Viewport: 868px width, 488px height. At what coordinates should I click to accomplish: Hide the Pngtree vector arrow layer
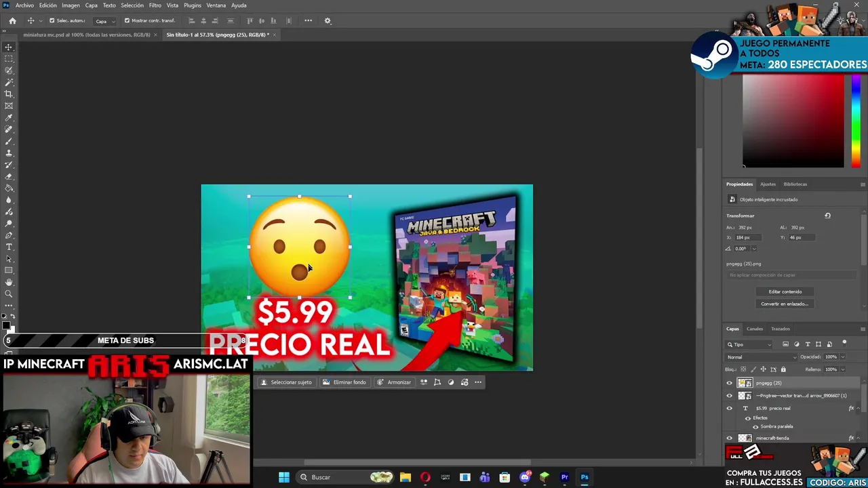(730, 396)
